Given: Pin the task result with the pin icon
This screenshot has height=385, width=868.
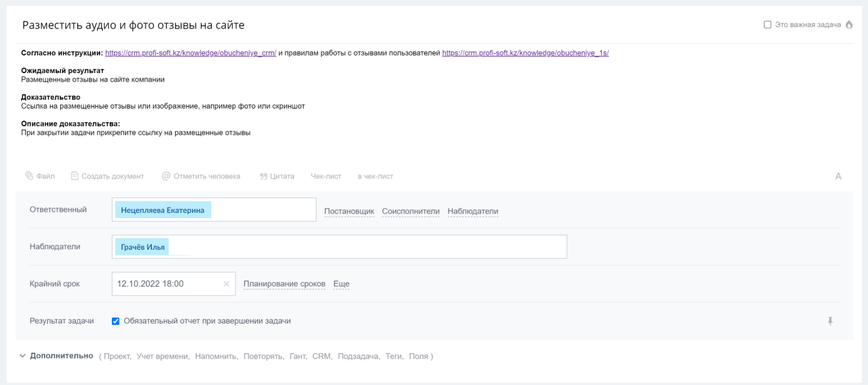Looking at the screenshot, I should pyautogui.click(x=831, y=321).
